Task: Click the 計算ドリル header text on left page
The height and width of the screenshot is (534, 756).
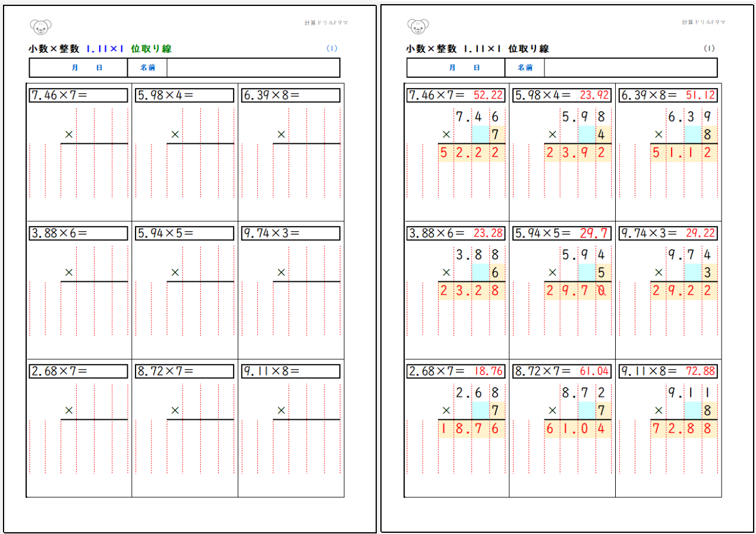Action: coord(326,23)
